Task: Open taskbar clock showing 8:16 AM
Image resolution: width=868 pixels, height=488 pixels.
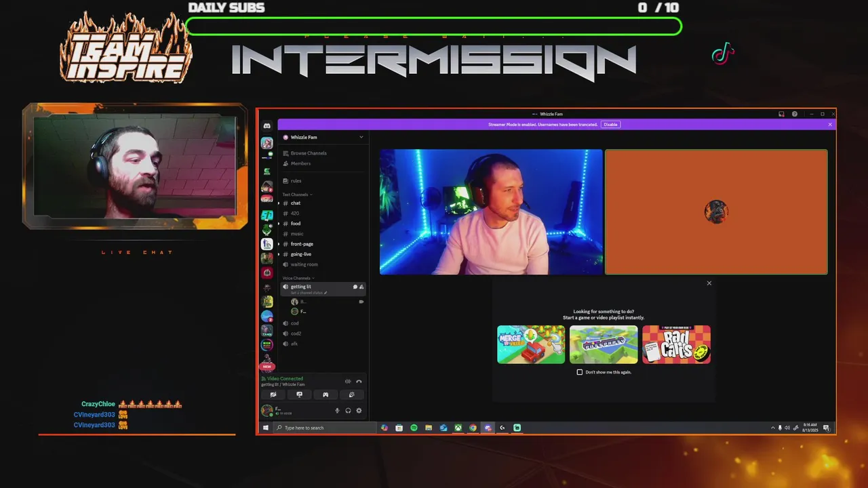Action: (x=810, y=428)
